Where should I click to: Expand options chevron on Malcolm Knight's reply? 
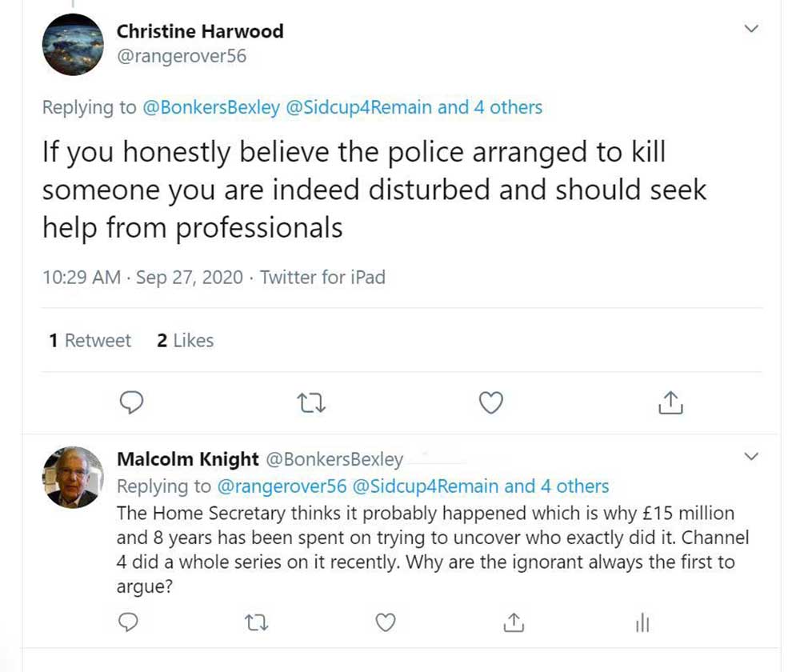tap(751, 457)
